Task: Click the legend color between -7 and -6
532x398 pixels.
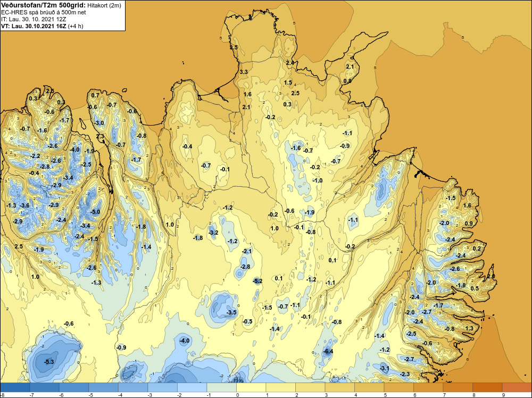Action: click(45, 387)
